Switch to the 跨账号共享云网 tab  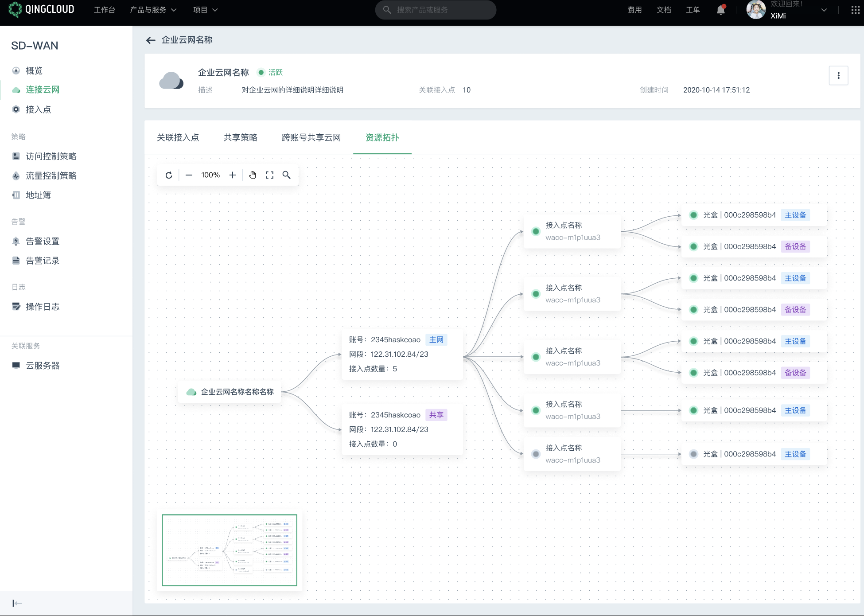coord(311,137)
